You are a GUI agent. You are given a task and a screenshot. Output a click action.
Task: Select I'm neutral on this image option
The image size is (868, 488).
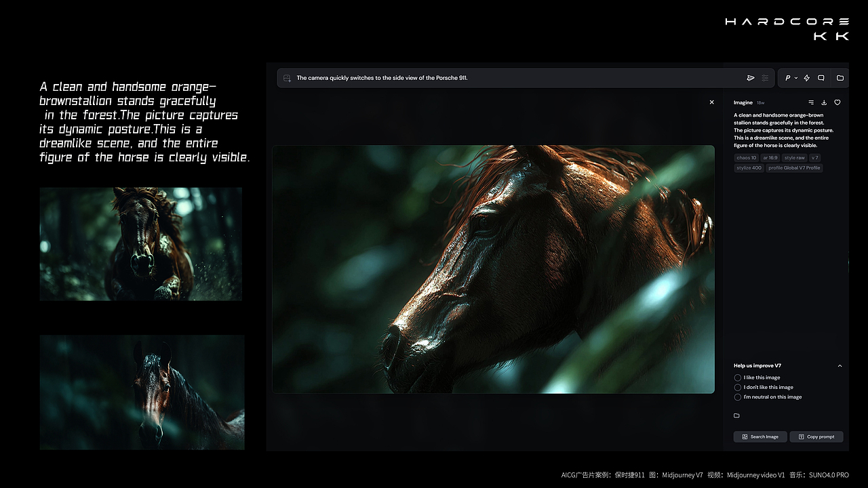coord(768,397)
